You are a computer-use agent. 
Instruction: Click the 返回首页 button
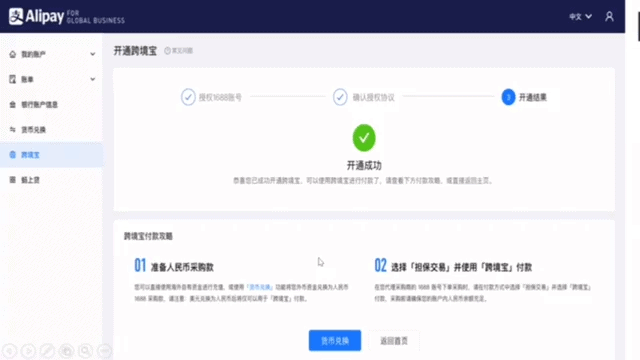(394, 340)
